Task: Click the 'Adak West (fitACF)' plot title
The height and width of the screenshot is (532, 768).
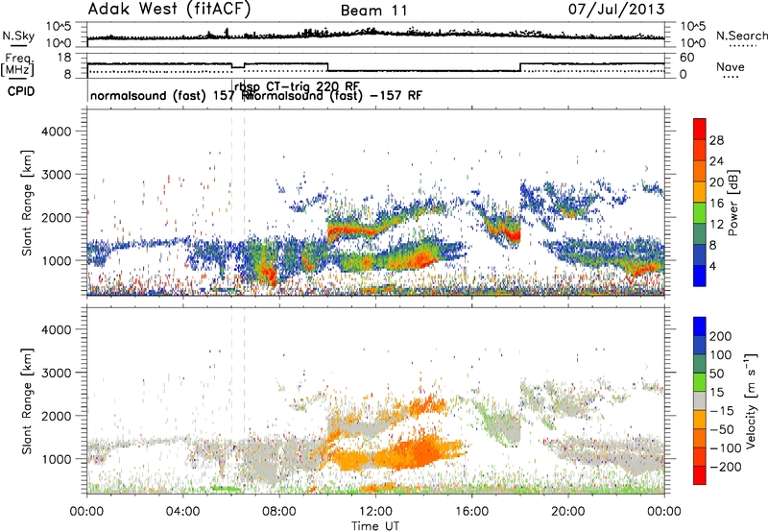Action: coord(169,9)
